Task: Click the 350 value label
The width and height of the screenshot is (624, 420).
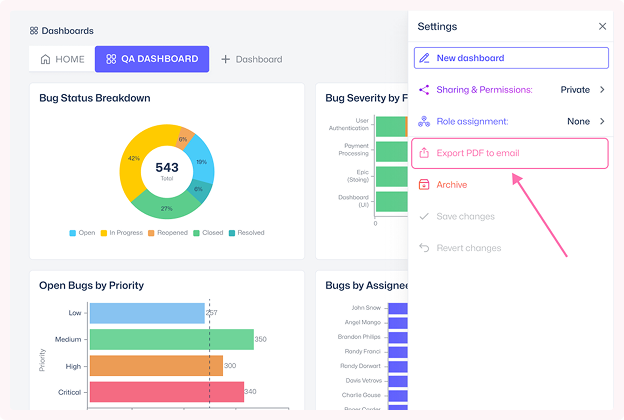Action: coord(261,339)
